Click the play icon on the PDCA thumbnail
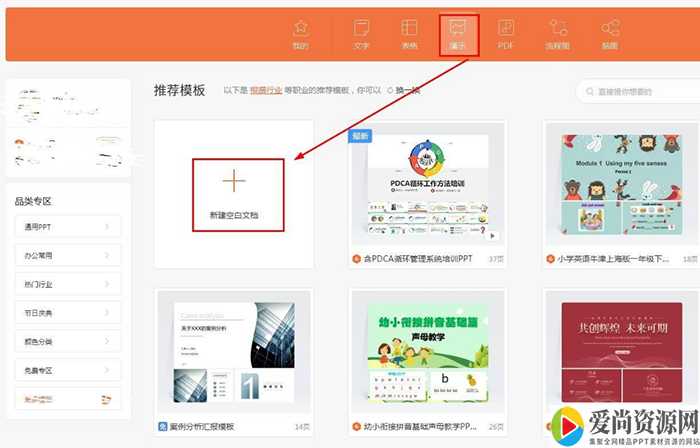 492,236
